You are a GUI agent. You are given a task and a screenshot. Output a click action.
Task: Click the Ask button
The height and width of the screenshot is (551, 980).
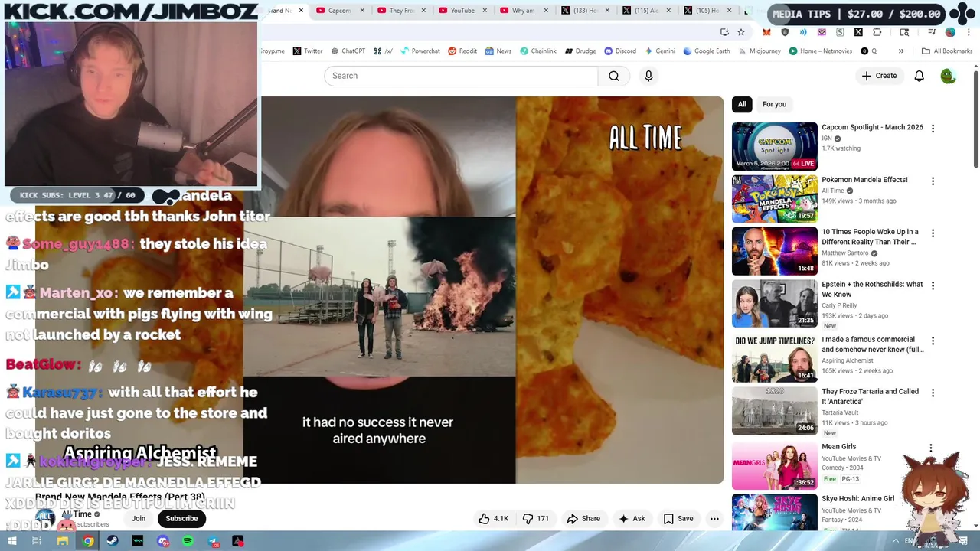[632, 518]
